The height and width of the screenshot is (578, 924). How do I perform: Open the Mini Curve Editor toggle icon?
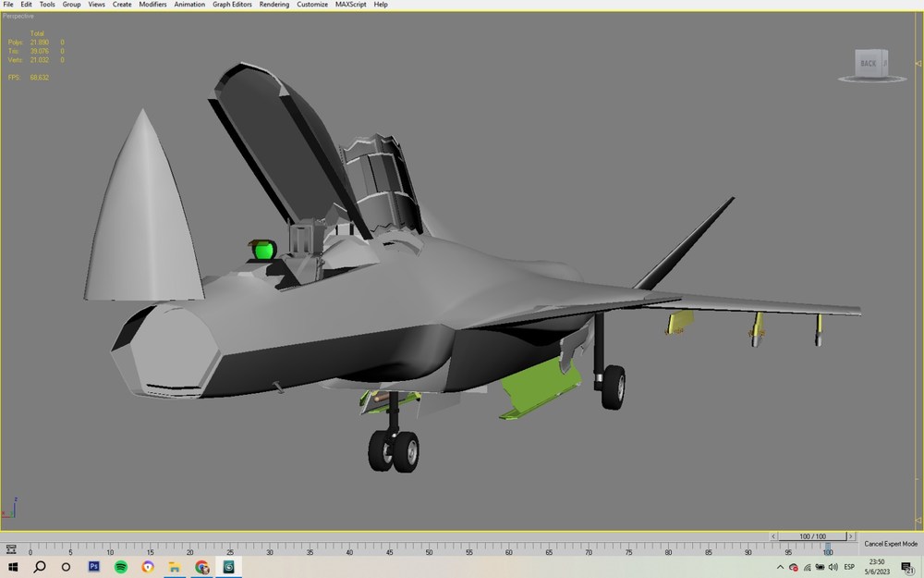tap(10, 549)
